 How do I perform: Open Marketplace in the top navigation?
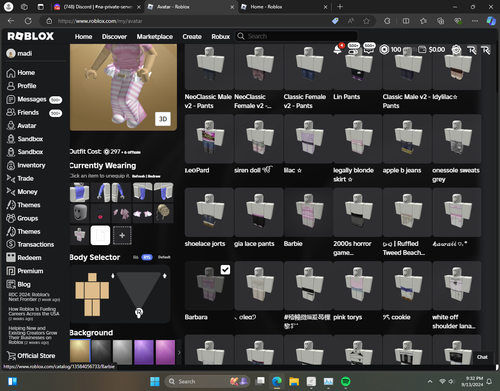pos(155,36)
